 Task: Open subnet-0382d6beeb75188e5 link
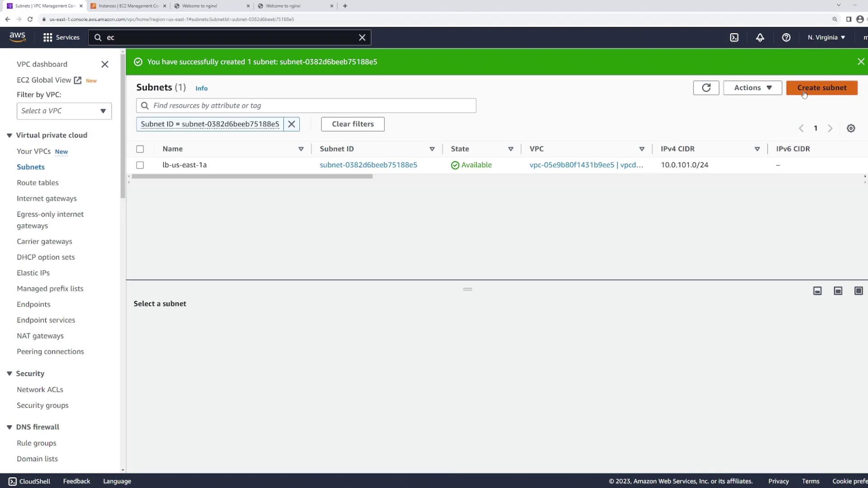pyautogui.click(x=368, y=165)
